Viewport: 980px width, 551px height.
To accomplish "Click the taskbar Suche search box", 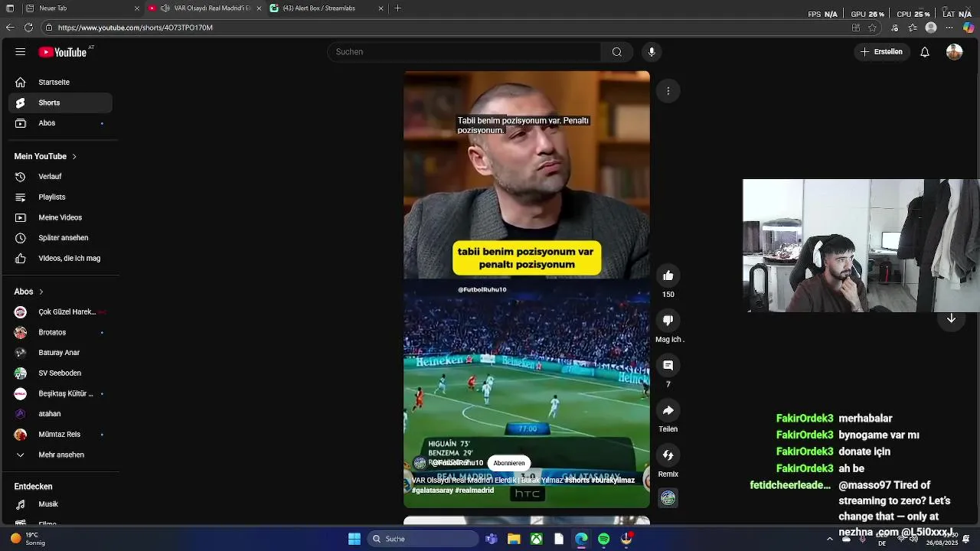I will tap(423, 539).
